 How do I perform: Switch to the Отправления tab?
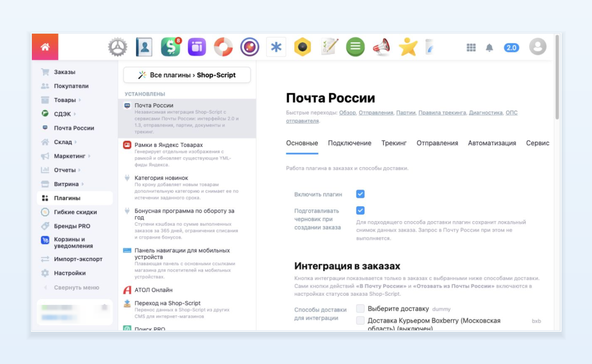pyautogui.click(x=437, y=143)
